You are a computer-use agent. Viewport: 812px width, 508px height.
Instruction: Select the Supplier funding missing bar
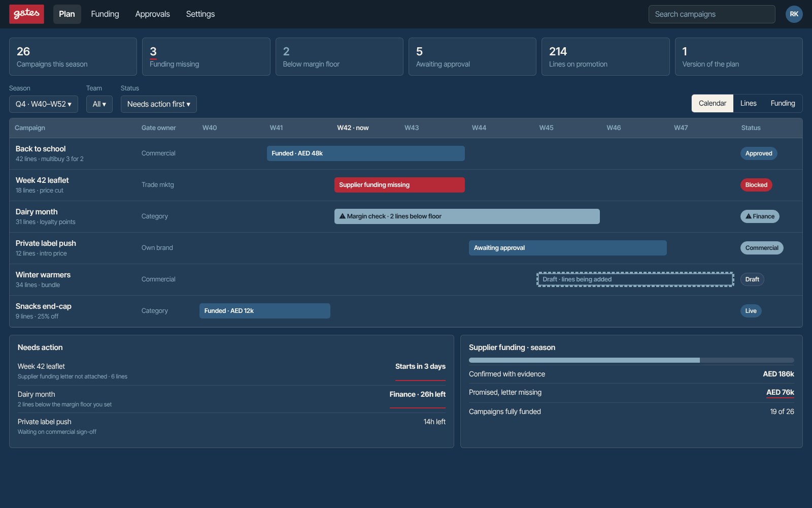click(x=399, y=185)
